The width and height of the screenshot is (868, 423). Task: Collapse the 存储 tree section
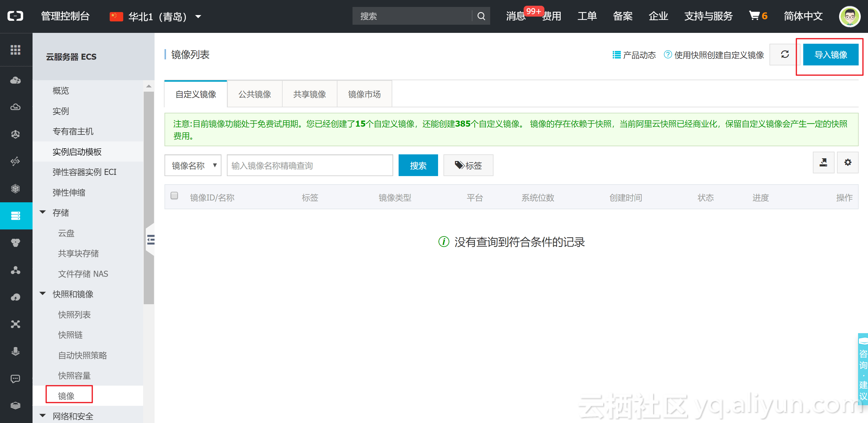pyautogui.click(x=43, y=212)
